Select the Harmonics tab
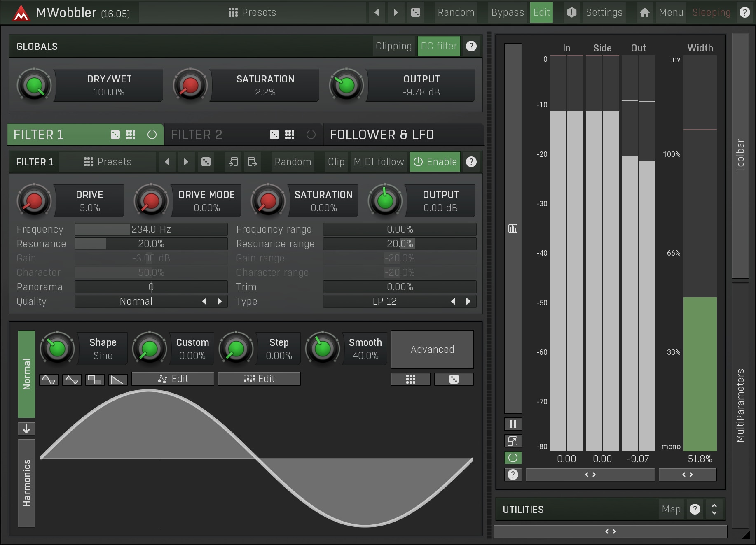 (x=26, y=483)
